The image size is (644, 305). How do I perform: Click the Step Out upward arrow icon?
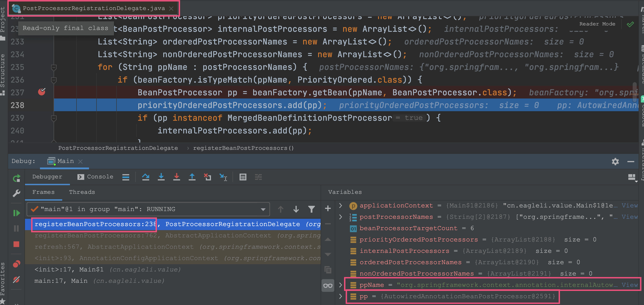192,177
